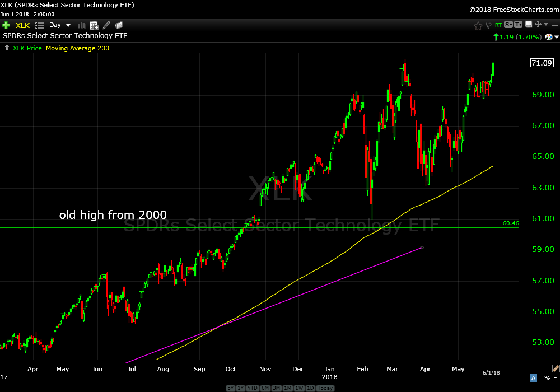Click the star favorite icon
Screen dimensions: 560x392
click(x=478, y=25)
